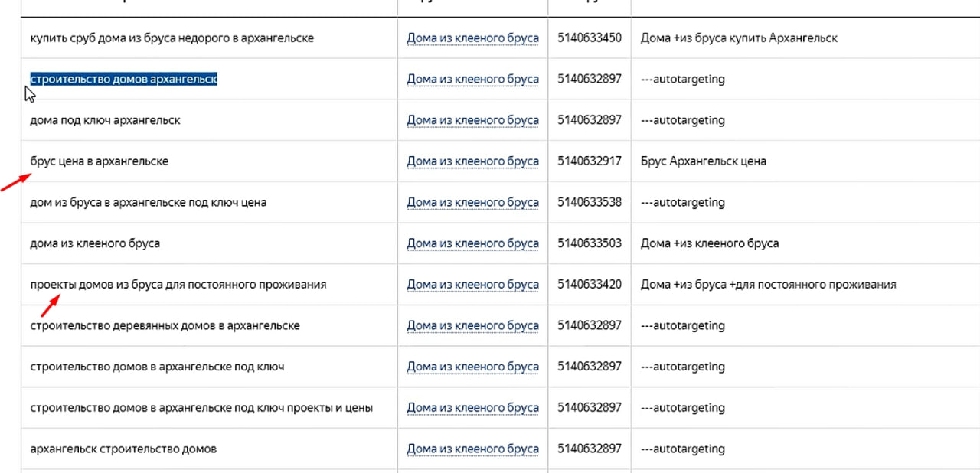
Task: Click group ID 5140633420
Action: click(x=590, y=285)
